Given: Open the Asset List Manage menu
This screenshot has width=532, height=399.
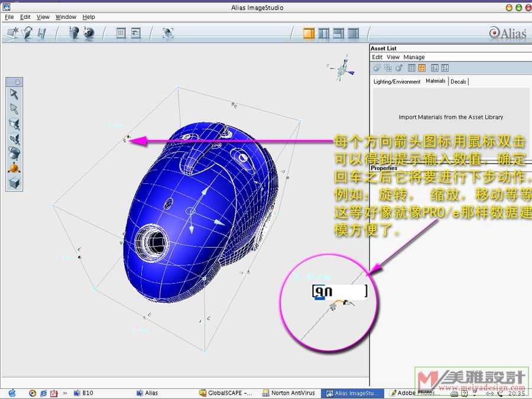Looking at the screenshot, I should 414,57.
